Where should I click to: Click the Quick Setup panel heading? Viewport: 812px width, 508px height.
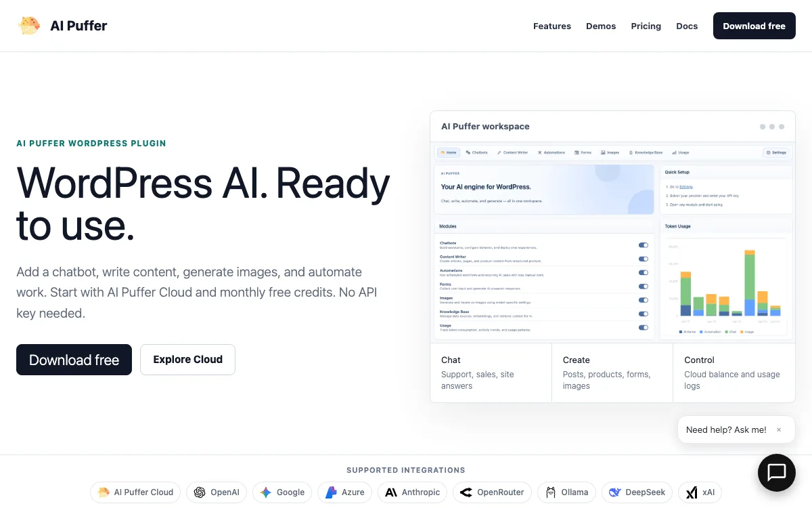pos(677,172)
